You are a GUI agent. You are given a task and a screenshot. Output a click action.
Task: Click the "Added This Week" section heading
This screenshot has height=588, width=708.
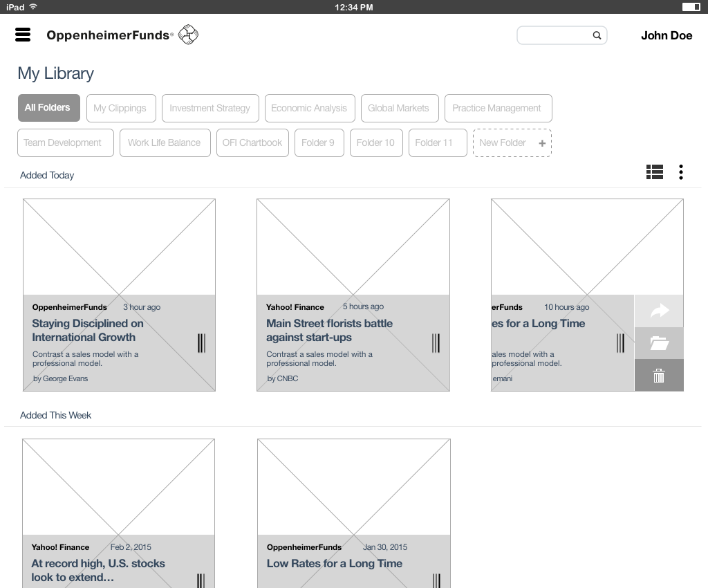pyautogui.click(x=55, y=415)
